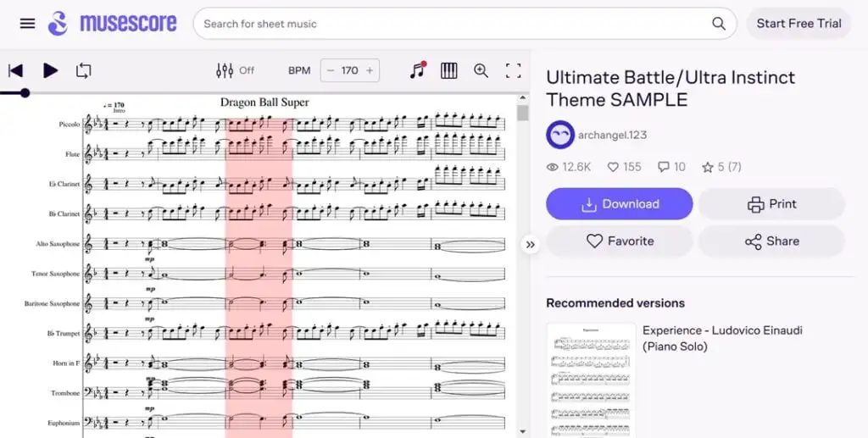Image resolution: width=868 pixels, height=438 pixels.
Task: Click the Tenor Saxophone staff label
Action: click(x=56, y=274)
